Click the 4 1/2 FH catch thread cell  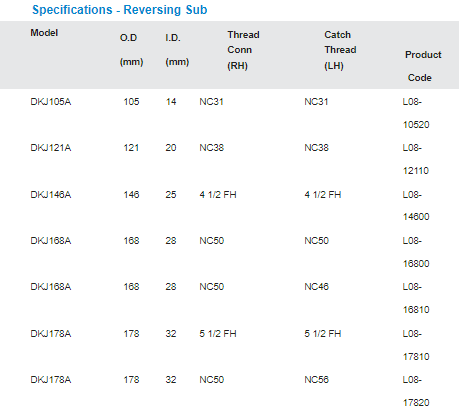click(x=323, y=195)
